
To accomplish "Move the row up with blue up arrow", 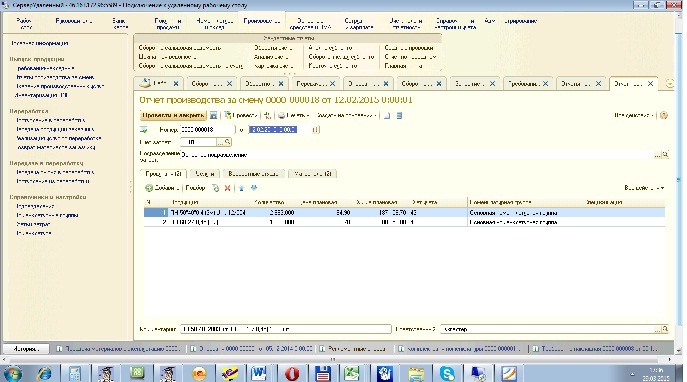I will (241, 188).
